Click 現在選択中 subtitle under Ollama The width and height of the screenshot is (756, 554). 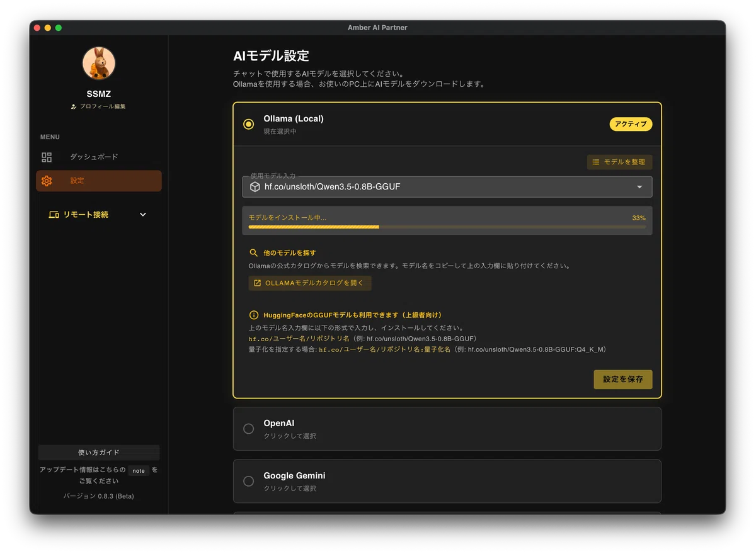coord(280,132)
